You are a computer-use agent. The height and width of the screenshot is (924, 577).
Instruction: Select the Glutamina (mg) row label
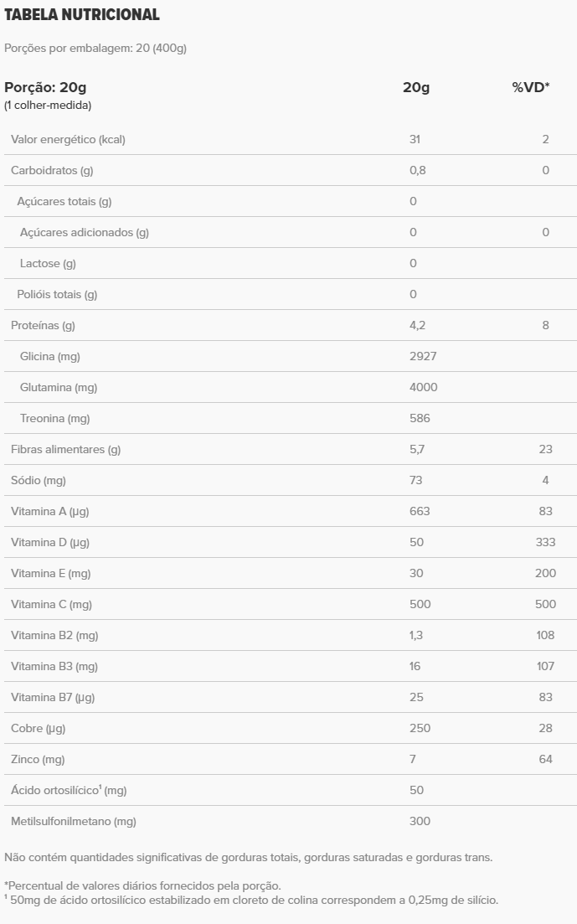pos(59,387)
